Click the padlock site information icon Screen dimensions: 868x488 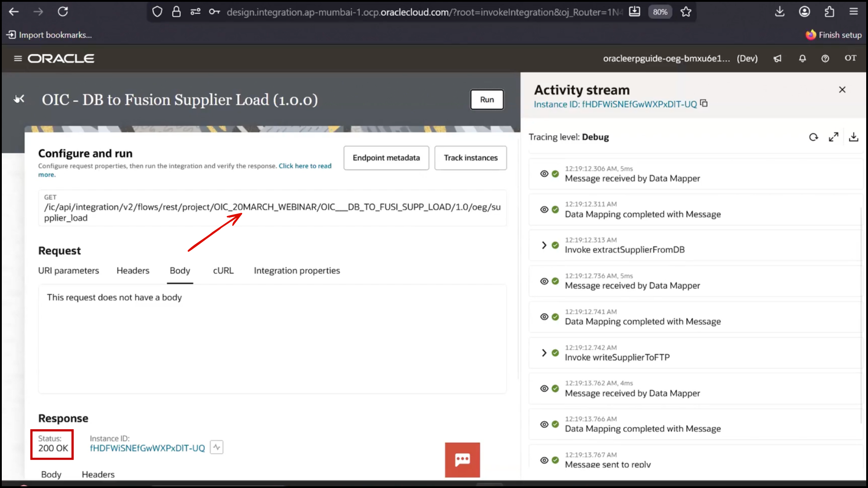[x=176, y=12]
